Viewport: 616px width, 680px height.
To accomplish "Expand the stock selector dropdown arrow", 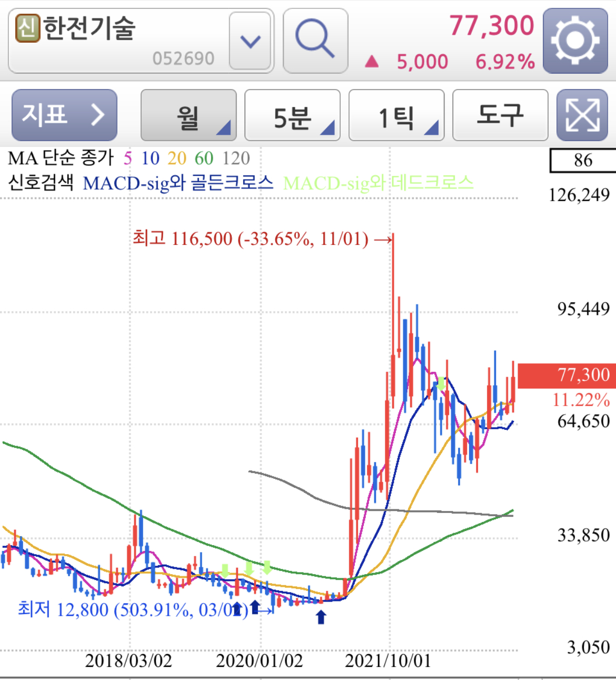I will click(x=251, y=41).
